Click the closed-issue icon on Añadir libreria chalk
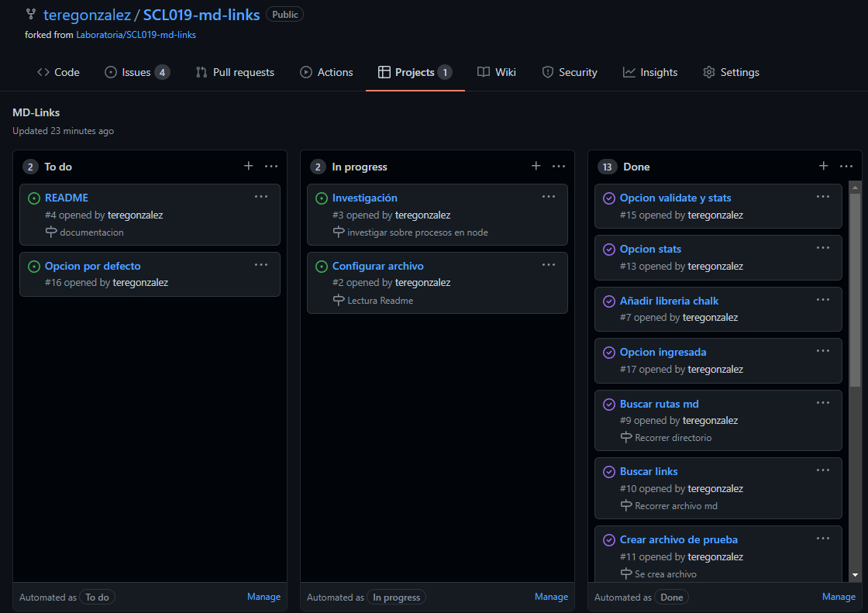868x613 pixels. pyautogui.click(x=609, y=301)
